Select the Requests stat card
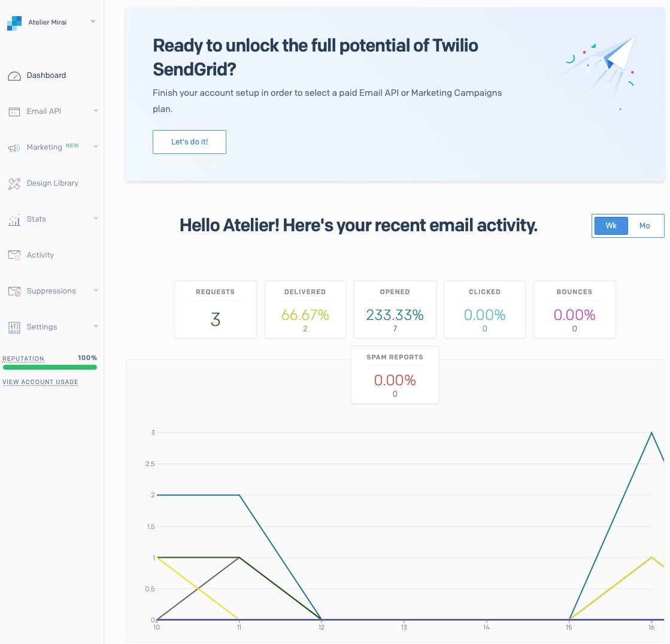Screen dimensions: 670x644 216,309
